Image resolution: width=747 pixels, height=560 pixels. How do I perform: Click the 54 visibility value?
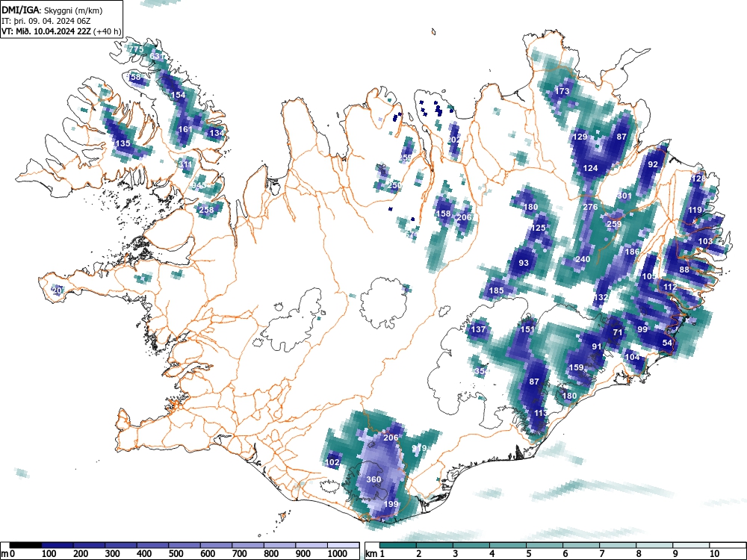click(x=667, y=343)
